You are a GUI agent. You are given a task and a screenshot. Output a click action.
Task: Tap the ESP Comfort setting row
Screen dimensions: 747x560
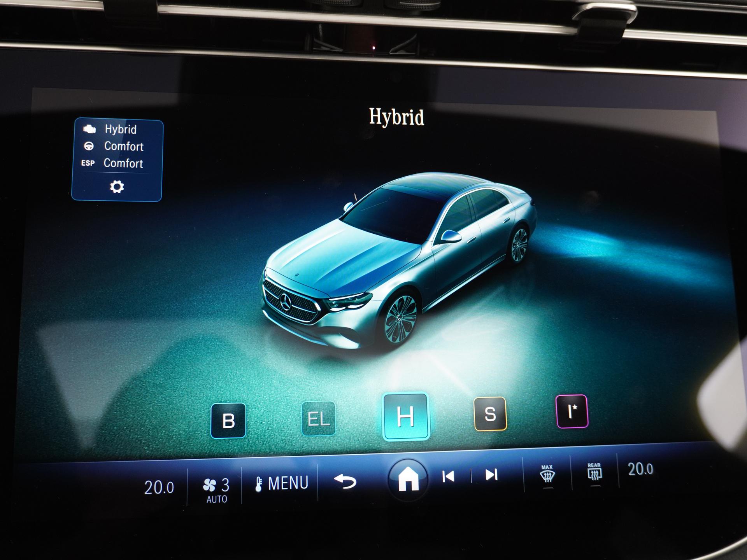117,163
